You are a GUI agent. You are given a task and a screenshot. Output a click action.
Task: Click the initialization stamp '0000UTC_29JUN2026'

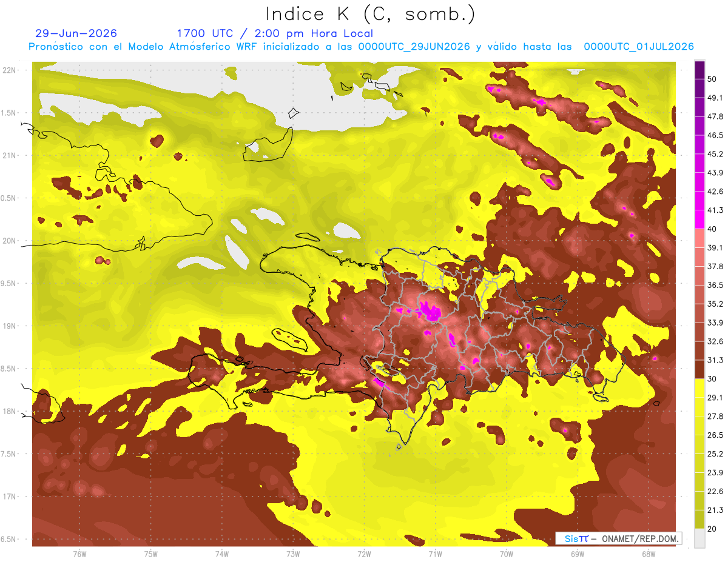[414, 47]
